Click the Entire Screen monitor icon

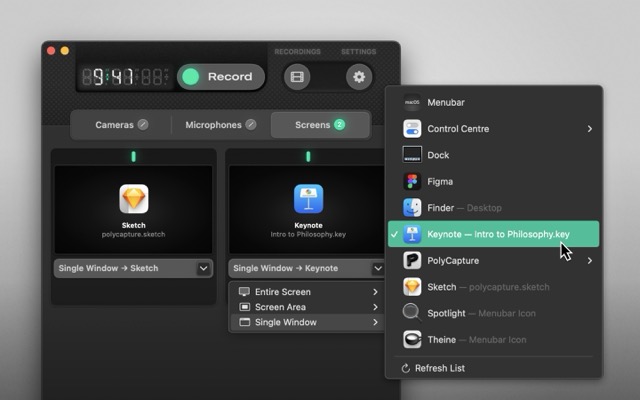[244, 292]
